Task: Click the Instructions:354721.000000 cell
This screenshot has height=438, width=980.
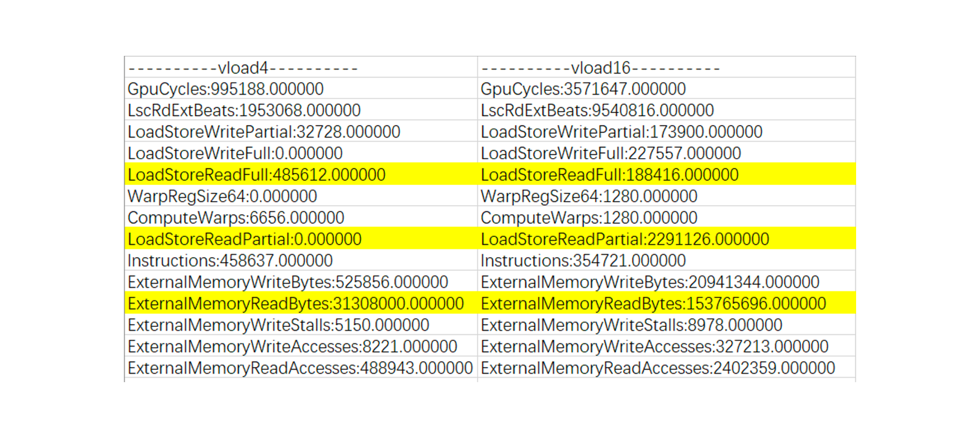Action: (666, 260)
